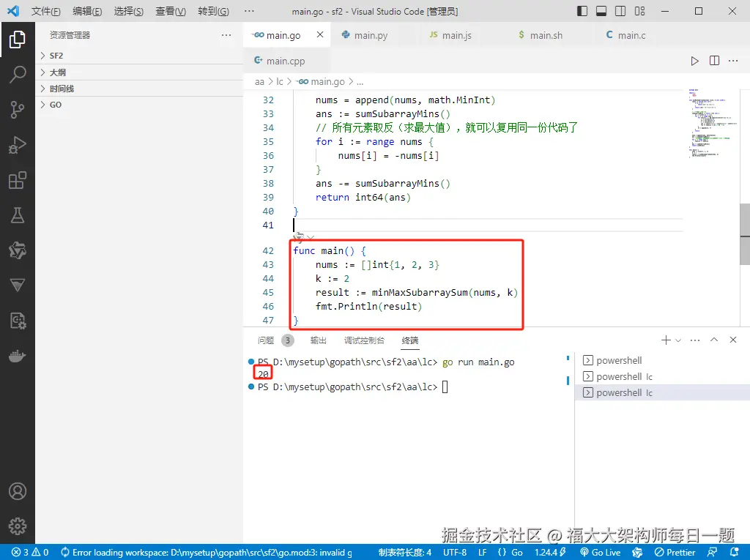Viewport: 750px width, 560px height.
Task: Open the Run and Debug view
Action: tap(18, 145)
